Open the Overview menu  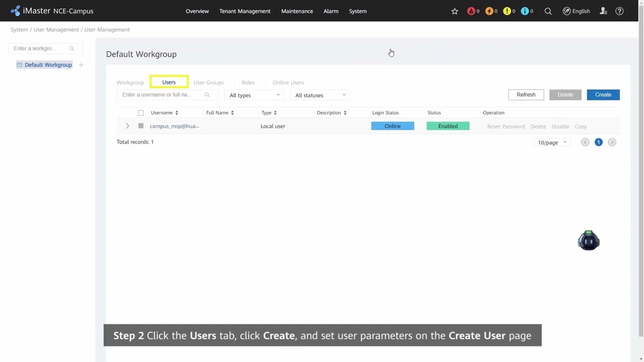tap(197, 11)
